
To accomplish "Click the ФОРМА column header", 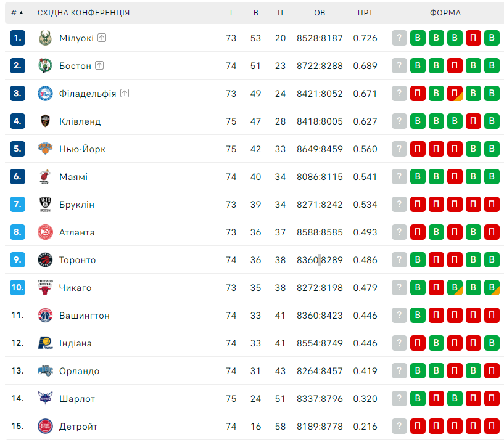I will [445, 13].
